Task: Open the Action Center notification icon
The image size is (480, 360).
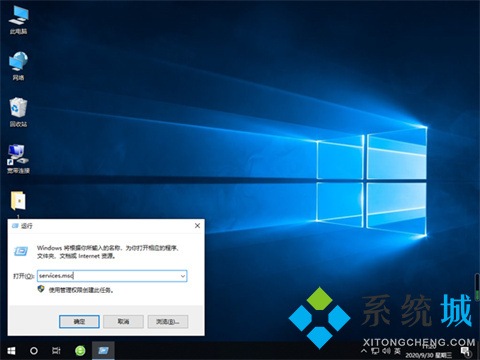Action: pyautogui.click(x=465, y=351)
